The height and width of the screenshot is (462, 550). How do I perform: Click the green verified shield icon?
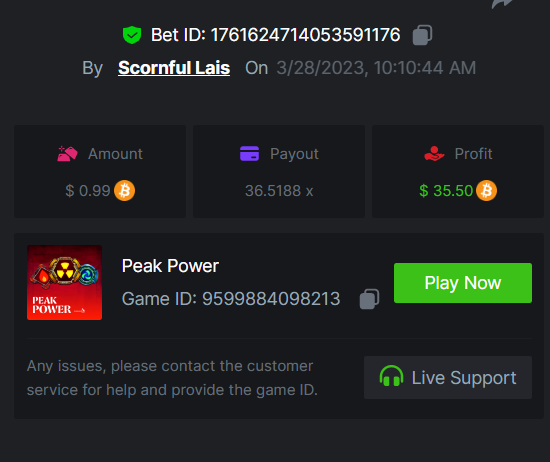point(132,35)
